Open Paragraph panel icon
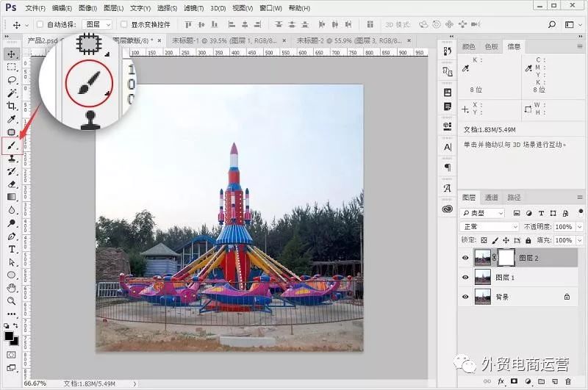The height and width of the screenshot is (390, 588). coord(448,167)
